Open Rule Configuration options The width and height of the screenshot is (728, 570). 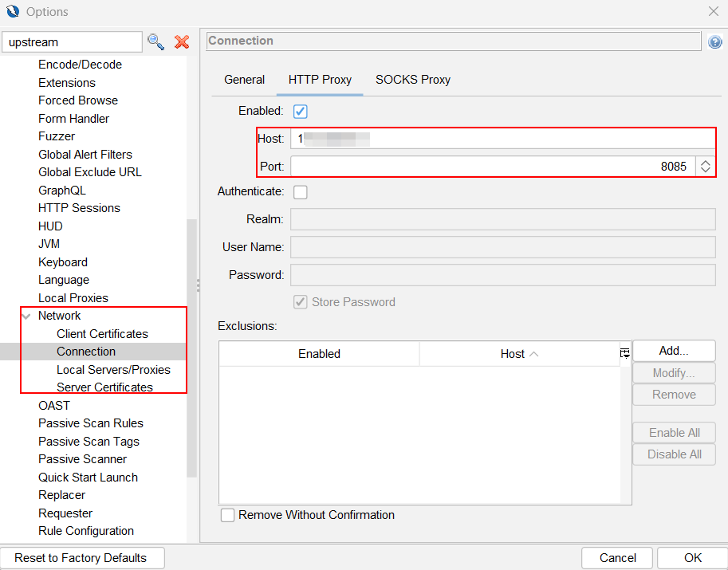point(86,531)
